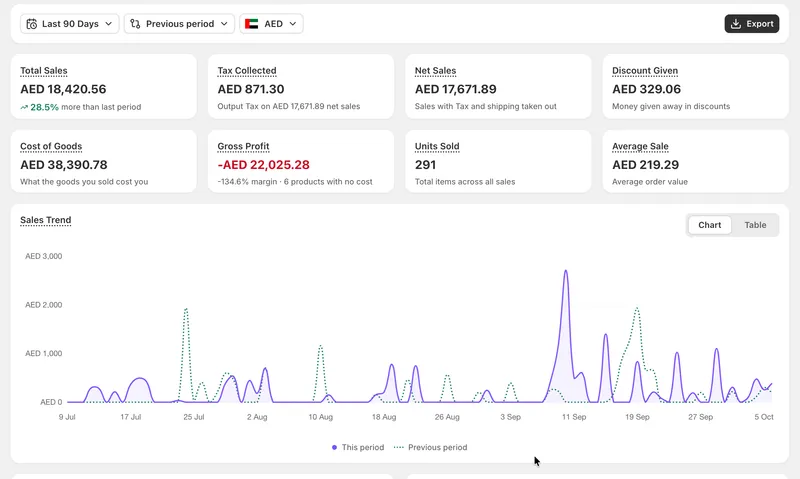Image resolution: width=800 pixels, height=479 pixels.
Task: Click the Total Sales label
Action: [x=44, y=71]
